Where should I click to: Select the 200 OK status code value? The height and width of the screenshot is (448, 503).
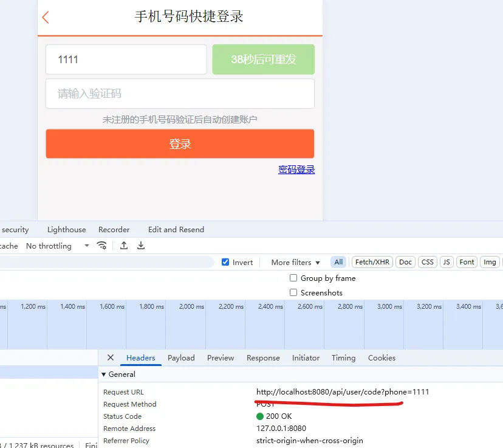point(279,416)
